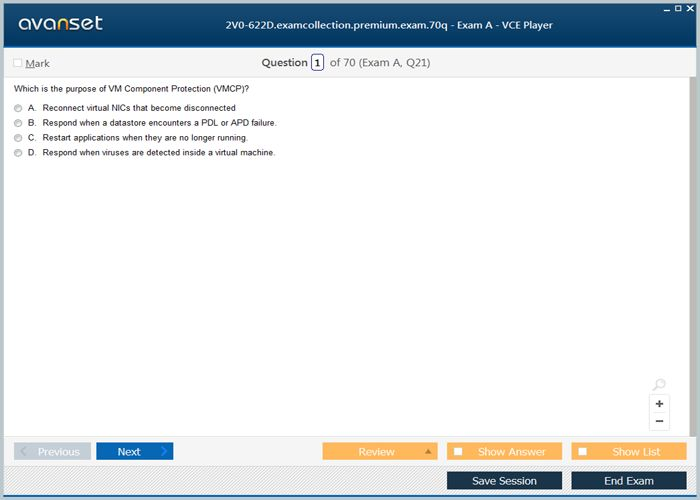Image resolution: width=700 pixels, height=500 pixels.
Task: Click the avanset logo in the header
Action: click(60, 23)
